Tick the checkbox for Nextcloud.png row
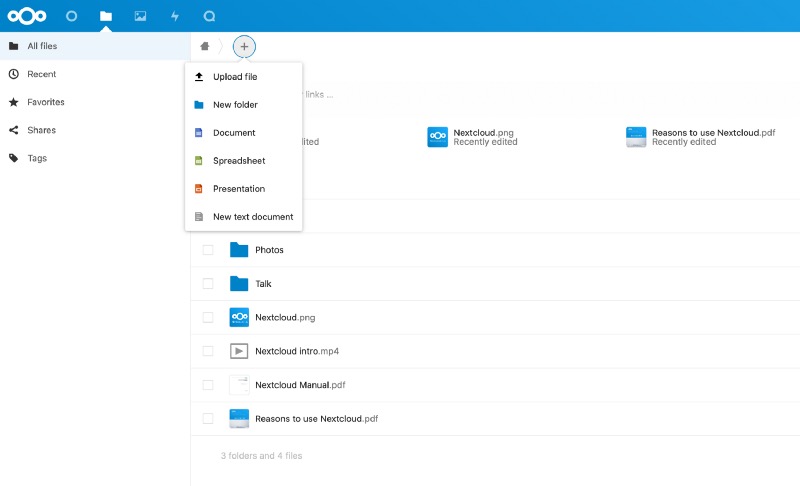Image resolution: width=800 pixels, height=486 pixels. [208, 317]
